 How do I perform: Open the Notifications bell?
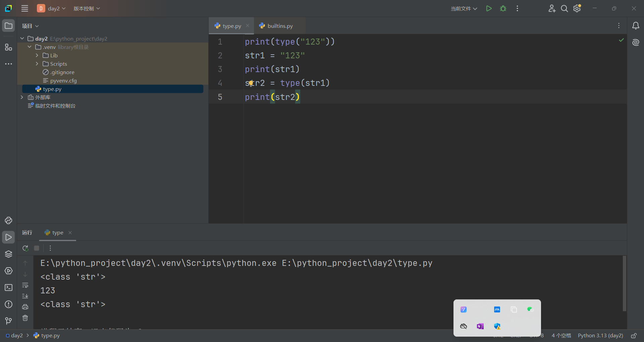point(636,25)
